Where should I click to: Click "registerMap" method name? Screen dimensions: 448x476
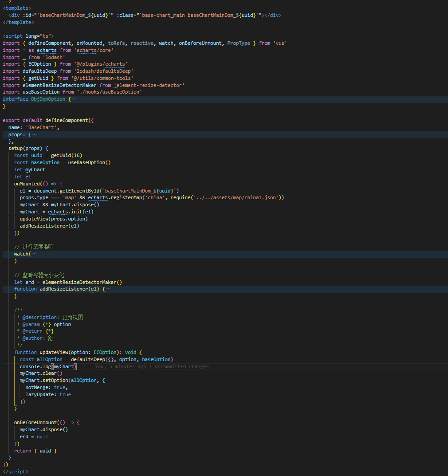(126, 197)
